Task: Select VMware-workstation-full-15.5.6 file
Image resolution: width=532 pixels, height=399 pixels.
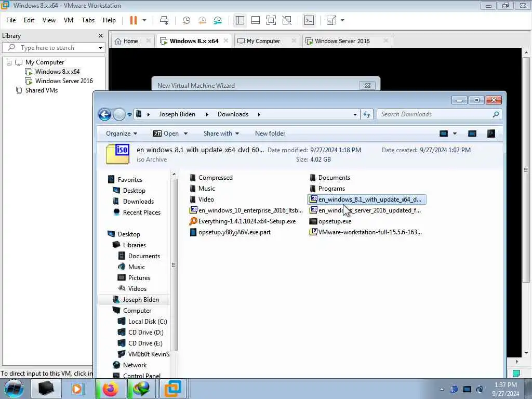Action: coord(365,232)
